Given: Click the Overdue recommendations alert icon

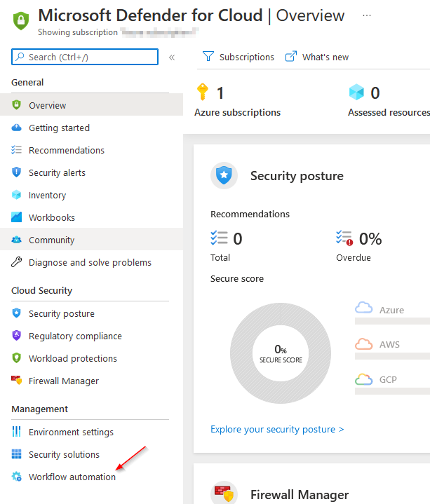Looking at the screenshot, I should pyautogui.click(x=344, y=238).
